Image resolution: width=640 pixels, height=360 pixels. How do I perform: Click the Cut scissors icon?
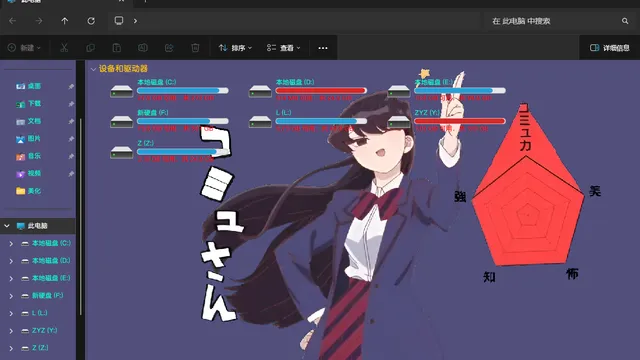64,48
